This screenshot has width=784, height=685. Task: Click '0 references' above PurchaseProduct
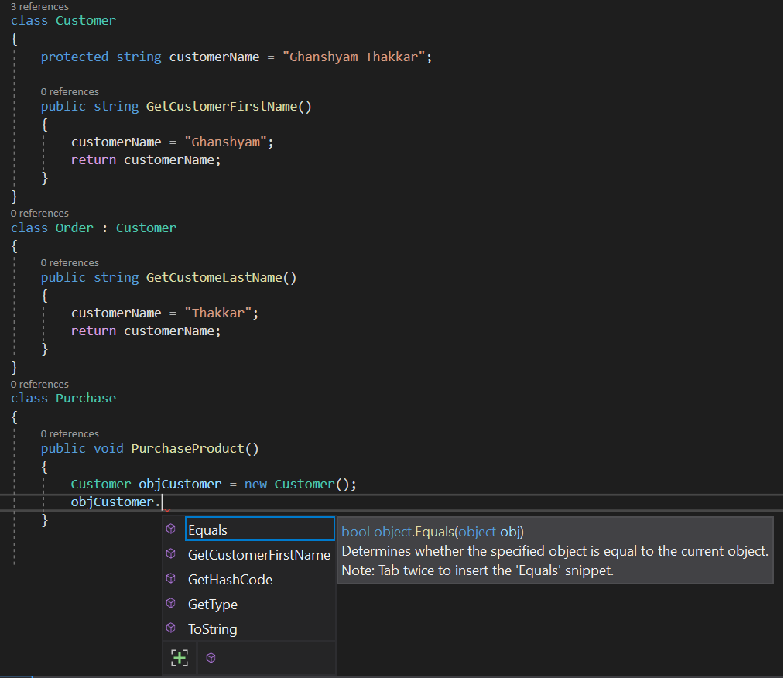pos(70,433)
